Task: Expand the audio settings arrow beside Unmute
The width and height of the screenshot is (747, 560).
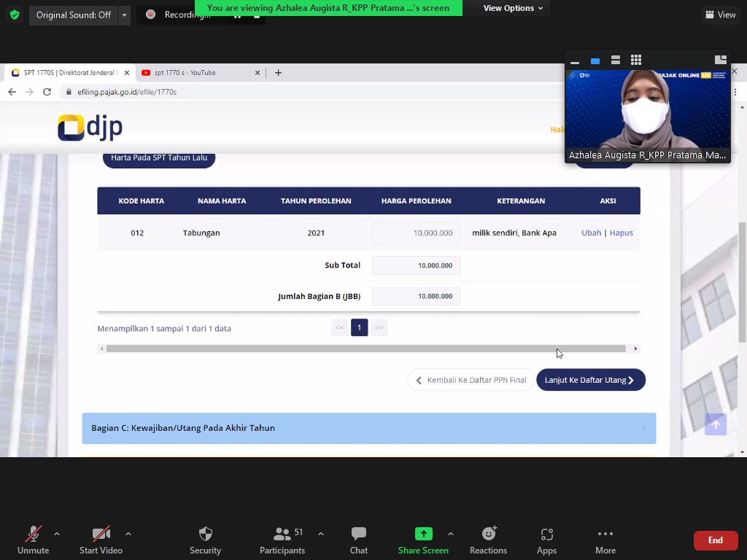Action: (57, 534)
